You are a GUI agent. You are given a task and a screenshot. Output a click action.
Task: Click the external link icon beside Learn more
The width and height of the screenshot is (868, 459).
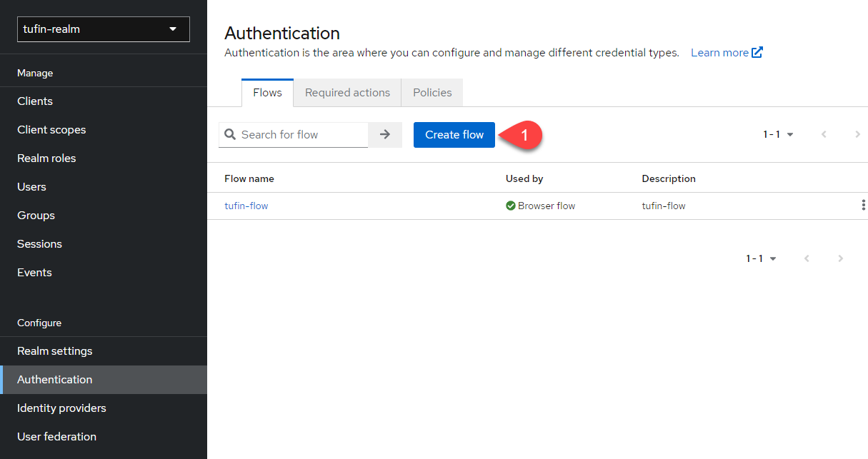(x=757, y=52)
